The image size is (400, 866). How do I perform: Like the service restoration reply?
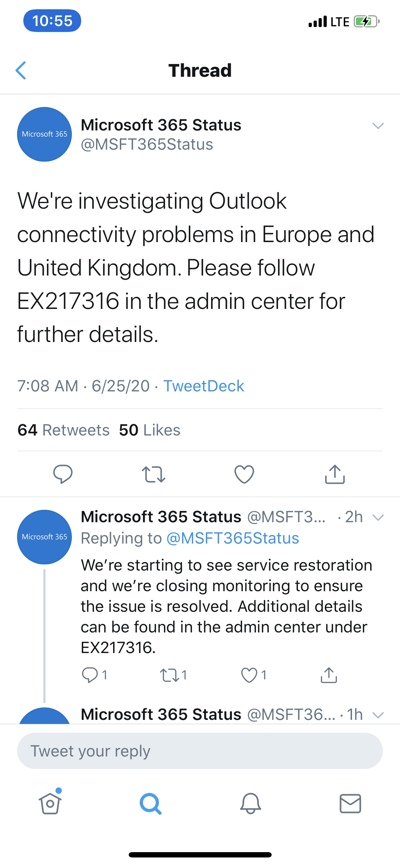(254, 674)
